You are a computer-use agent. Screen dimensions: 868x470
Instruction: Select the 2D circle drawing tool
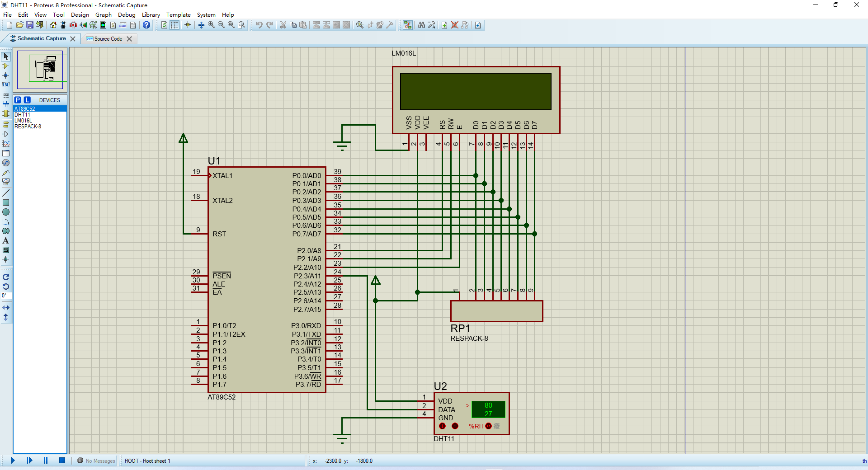click(6, 212)
